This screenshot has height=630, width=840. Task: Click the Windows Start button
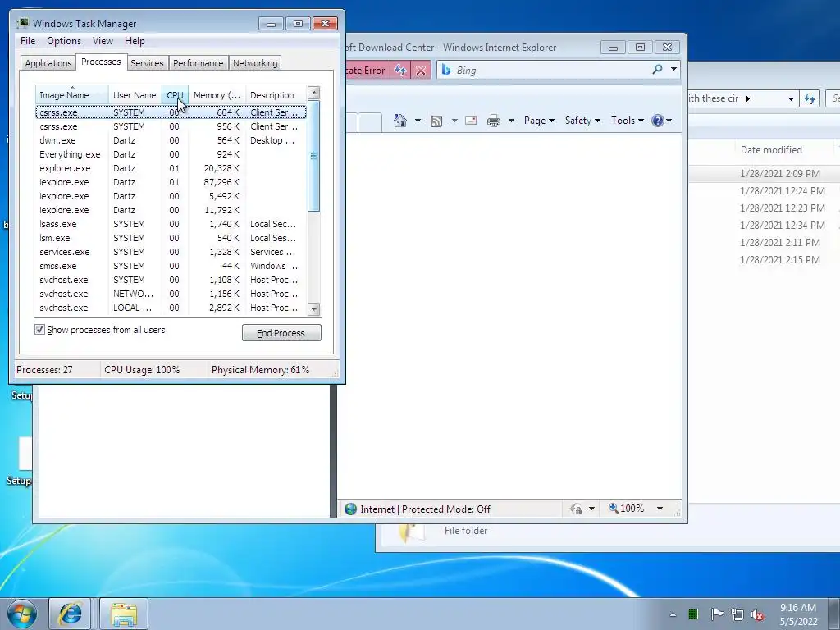pos(22,614)
